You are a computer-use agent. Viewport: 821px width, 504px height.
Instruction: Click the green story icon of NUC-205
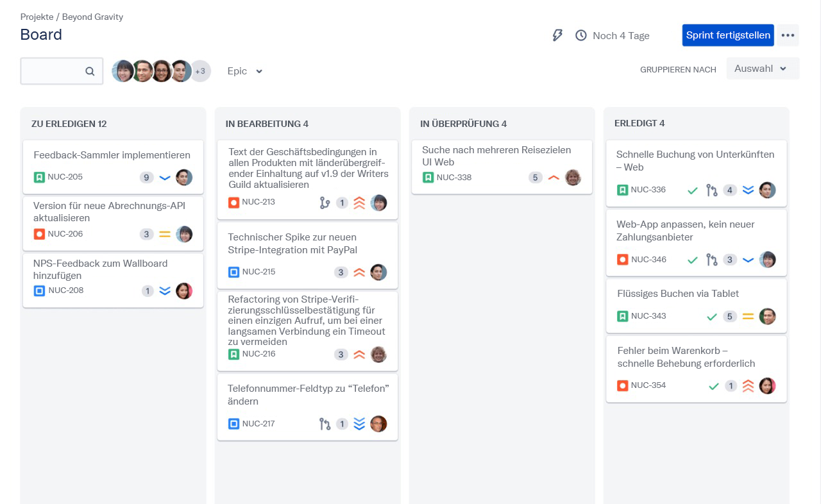39,177
